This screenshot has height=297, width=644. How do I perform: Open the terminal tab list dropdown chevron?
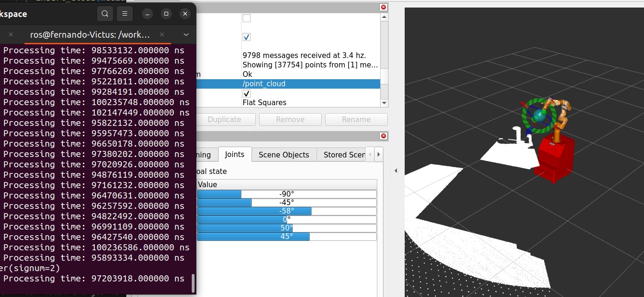[x=186, y=34]
